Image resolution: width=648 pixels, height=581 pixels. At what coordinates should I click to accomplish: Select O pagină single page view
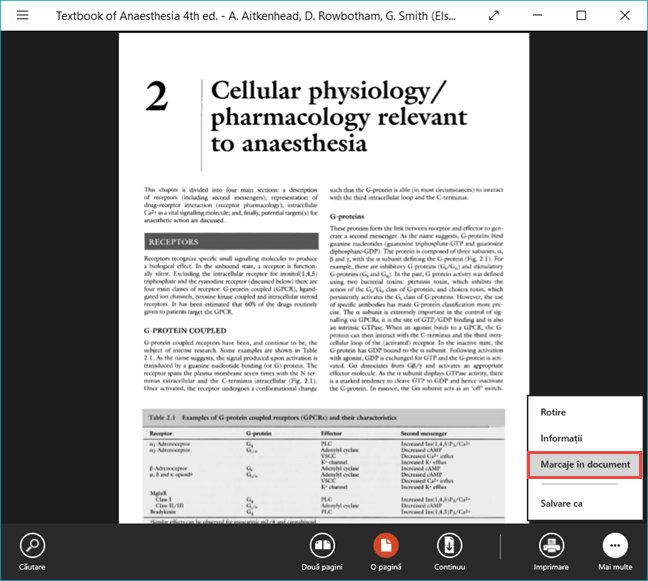click(x=386, y=545)
